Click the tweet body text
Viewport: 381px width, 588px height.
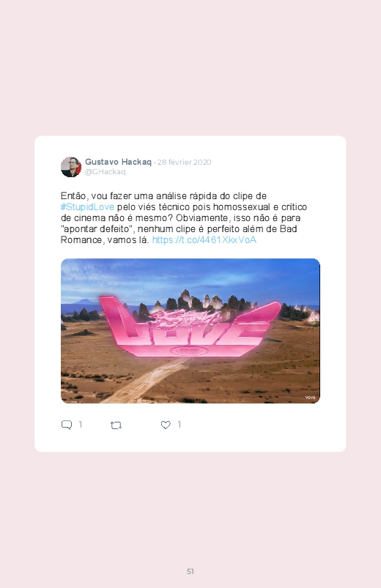[x=184, y=218]
